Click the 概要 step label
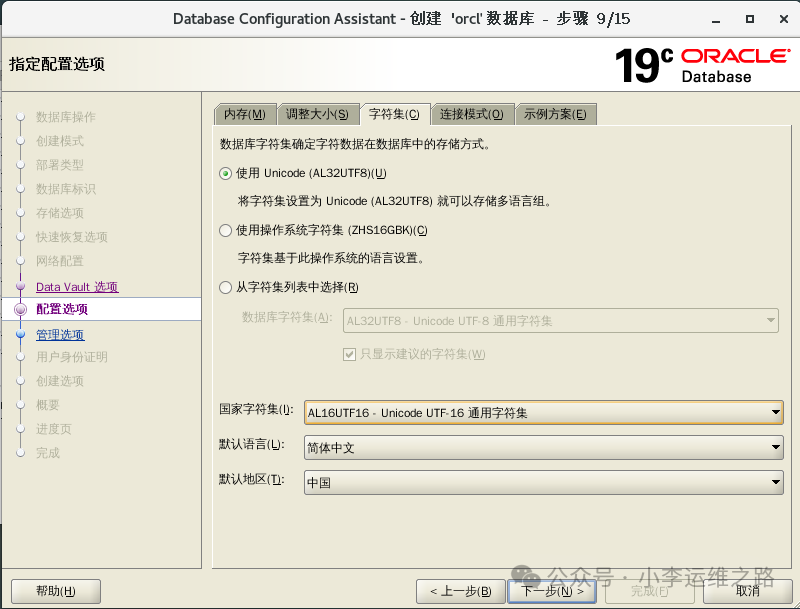Viewport: 800px width, 609px height. coord(48,405)
